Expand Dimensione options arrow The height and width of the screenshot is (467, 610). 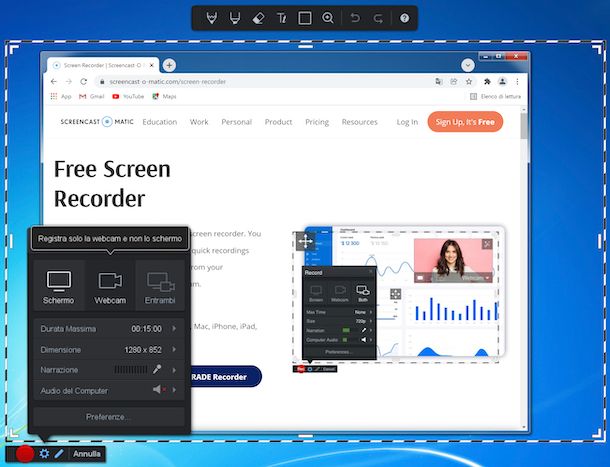coord(174,349)
